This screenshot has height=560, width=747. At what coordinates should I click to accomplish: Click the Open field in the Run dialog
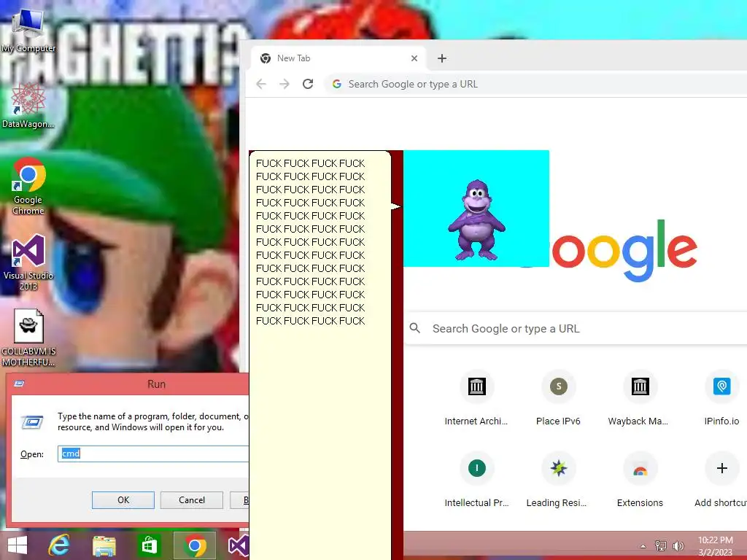tap(153, 454)
